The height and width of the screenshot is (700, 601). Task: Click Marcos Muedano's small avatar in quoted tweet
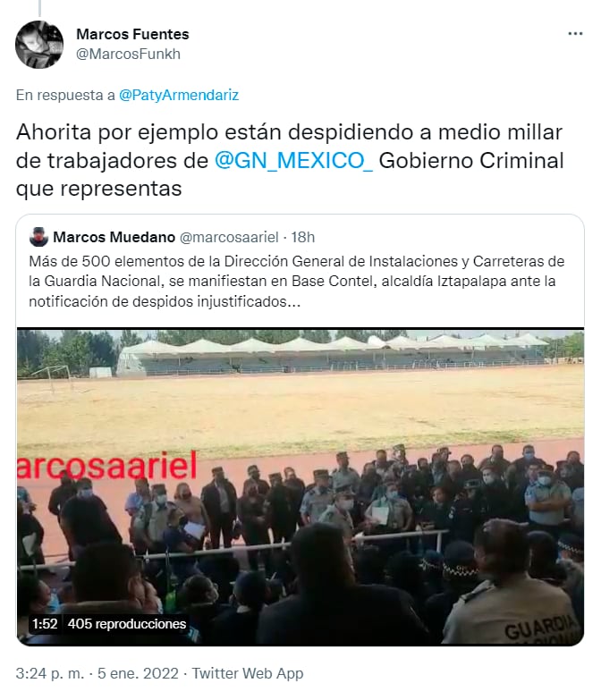tap(38, 237)
